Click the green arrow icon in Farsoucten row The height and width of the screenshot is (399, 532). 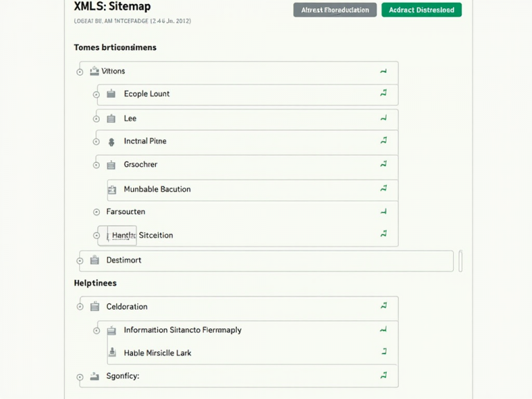point(383,212)
